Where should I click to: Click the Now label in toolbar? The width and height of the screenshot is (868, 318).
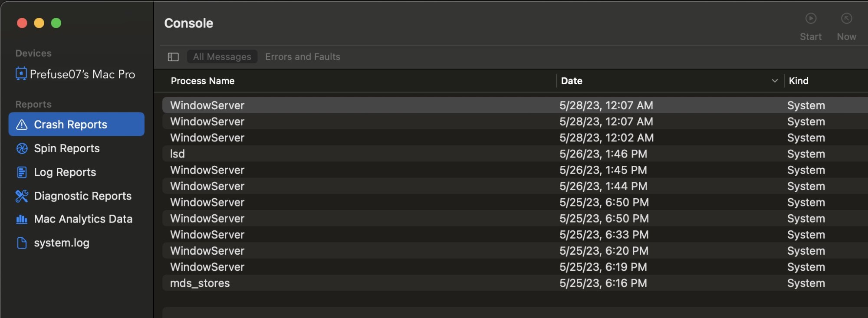coord(846,37)
